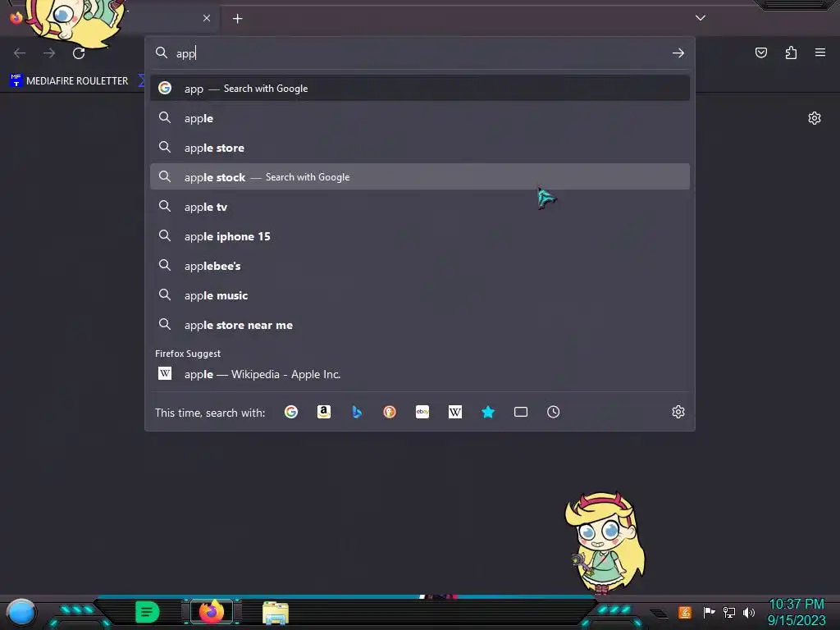Choose the 'apple store' suggestion
Screen dimensions: 840x630
pos(420,148)
